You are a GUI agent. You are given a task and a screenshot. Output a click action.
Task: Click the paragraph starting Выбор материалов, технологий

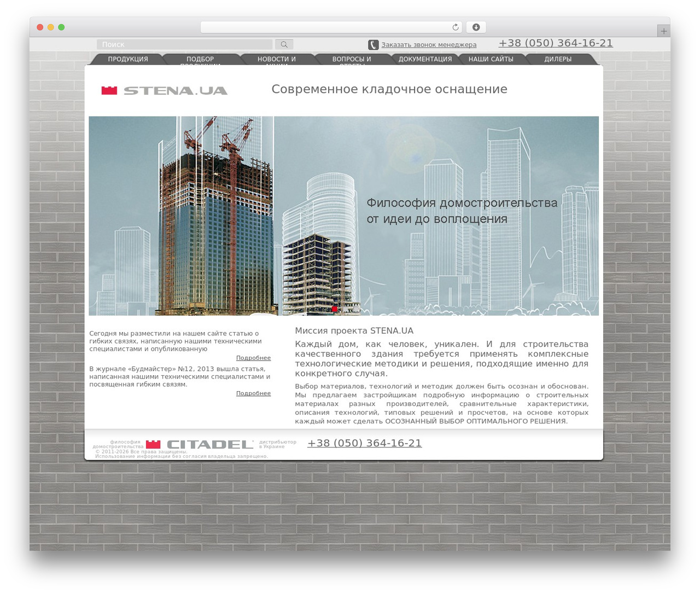point(442,404)
